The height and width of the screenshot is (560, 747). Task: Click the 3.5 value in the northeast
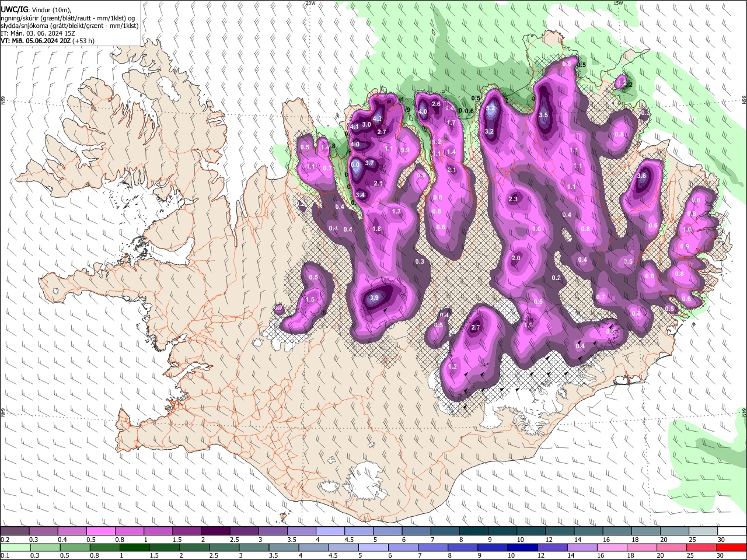pos(543,116)
